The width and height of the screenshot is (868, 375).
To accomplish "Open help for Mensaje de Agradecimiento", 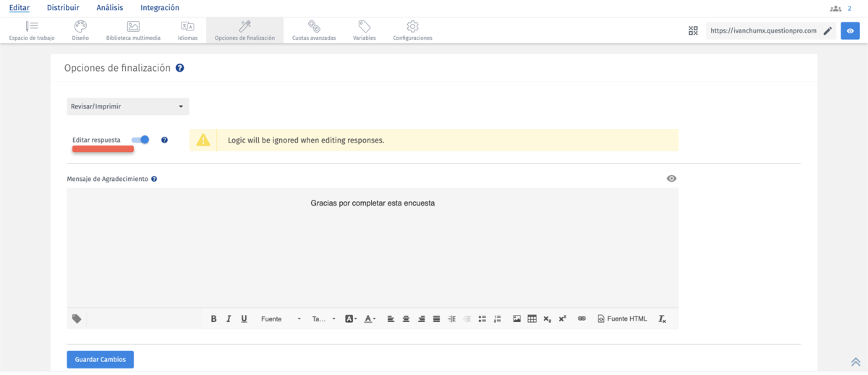I will click(x=154, y=178).
